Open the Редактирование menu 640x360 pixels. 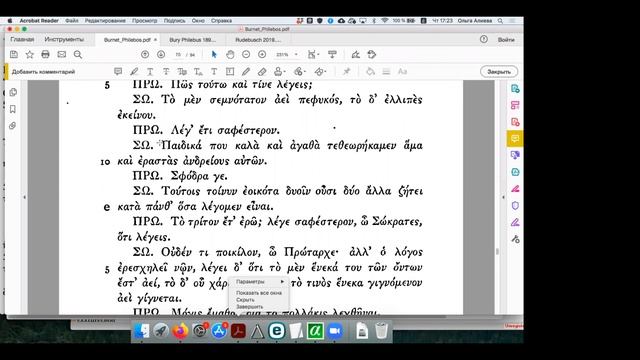(105, 20)
